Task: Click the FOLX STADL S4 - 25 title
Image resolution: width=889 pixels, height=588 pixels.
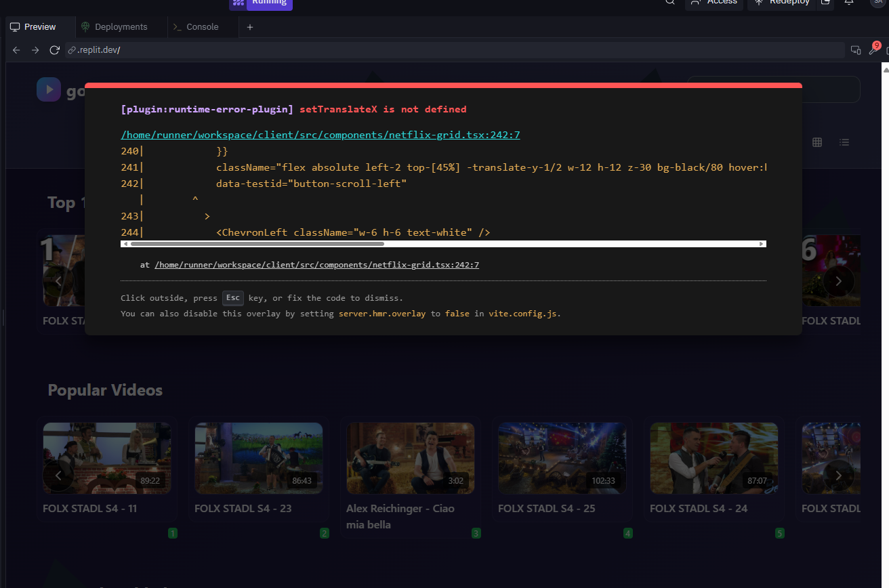Action: pyautogui.click(x=547, y=508)
